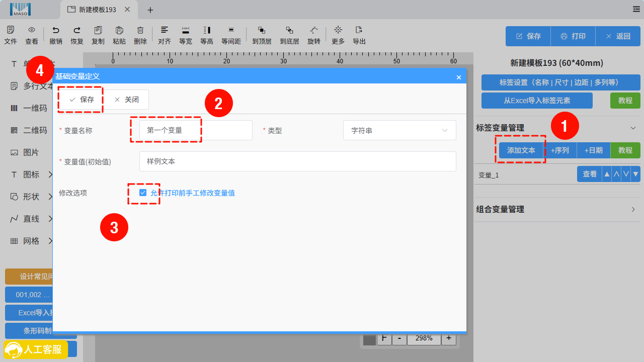Redo with the 恢复 icon

(77, 30)
